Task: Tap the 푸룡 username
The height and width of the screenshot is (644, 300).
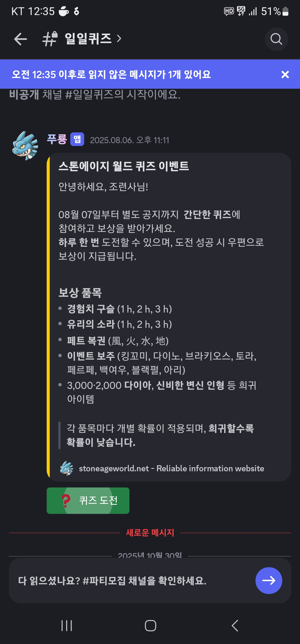Action: click(x=57, y=139)
